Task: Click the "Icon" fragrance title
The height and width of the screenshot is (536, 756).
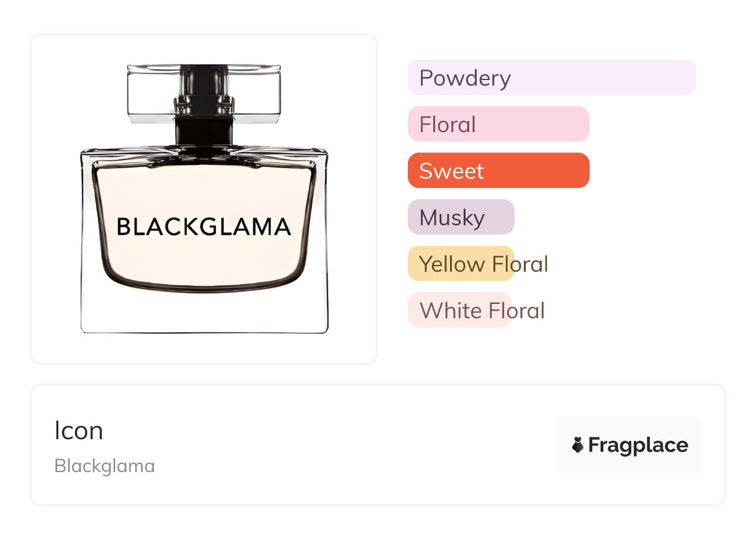Action: (79, 431)
